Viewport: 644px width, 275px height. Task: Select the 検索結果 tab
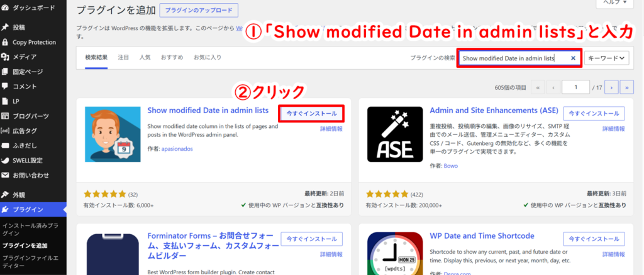96,57
